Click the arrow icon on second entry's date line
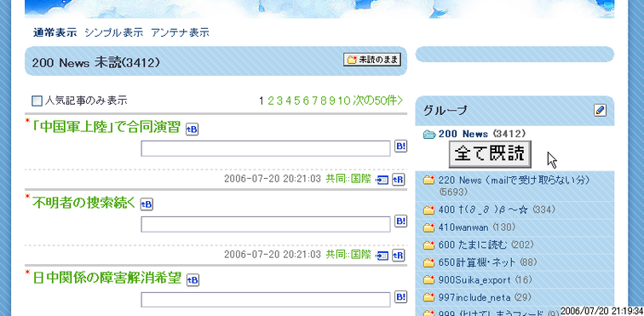 click(382, 256)
